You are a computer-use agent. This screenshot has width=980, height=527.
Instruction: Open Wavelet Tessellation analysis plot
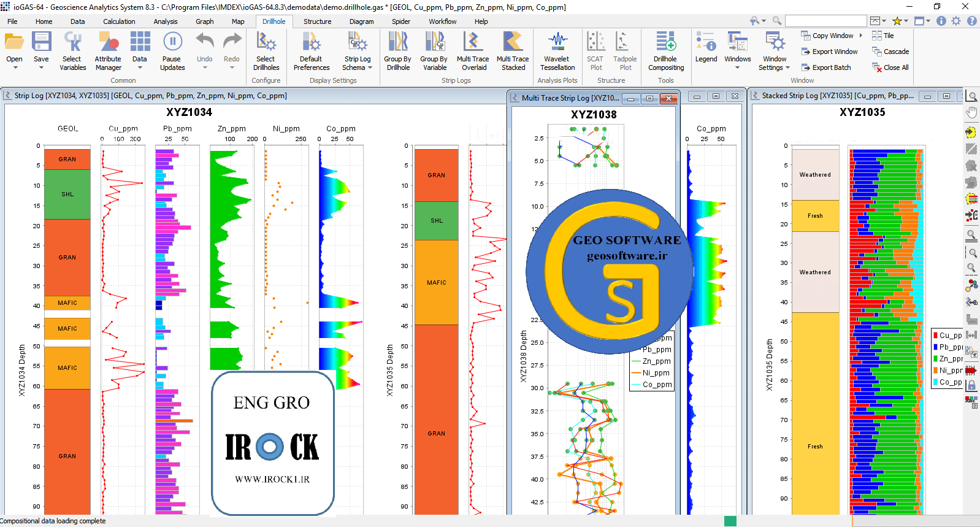[557, 51]
